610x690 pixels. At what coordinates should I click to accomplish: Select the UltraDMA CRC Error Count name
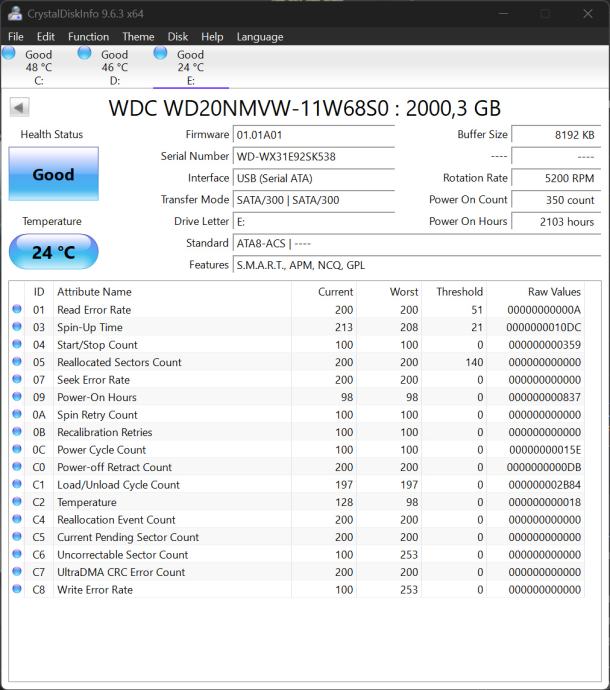click(121, 572)
